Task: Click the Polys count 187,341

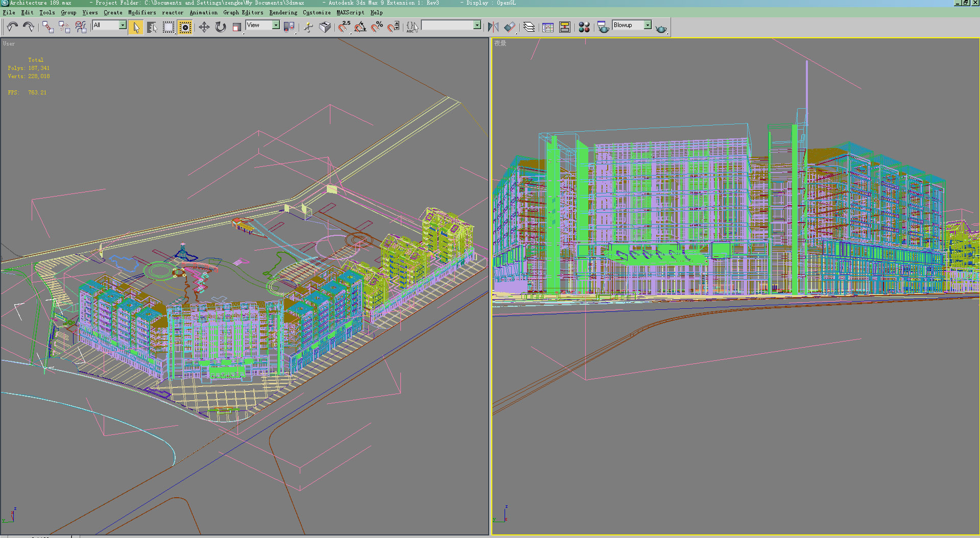Action: pyautogui.click(x=39, y=68)
